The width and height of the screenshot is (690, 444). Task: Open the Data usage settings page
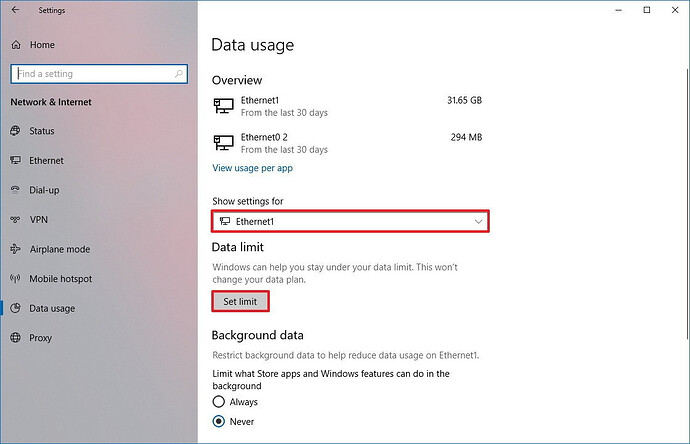click(52, 308)
